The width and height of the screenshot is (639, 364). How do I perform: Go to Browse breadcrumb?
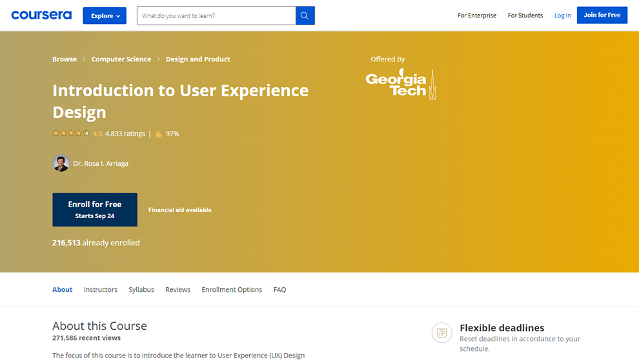65,59
